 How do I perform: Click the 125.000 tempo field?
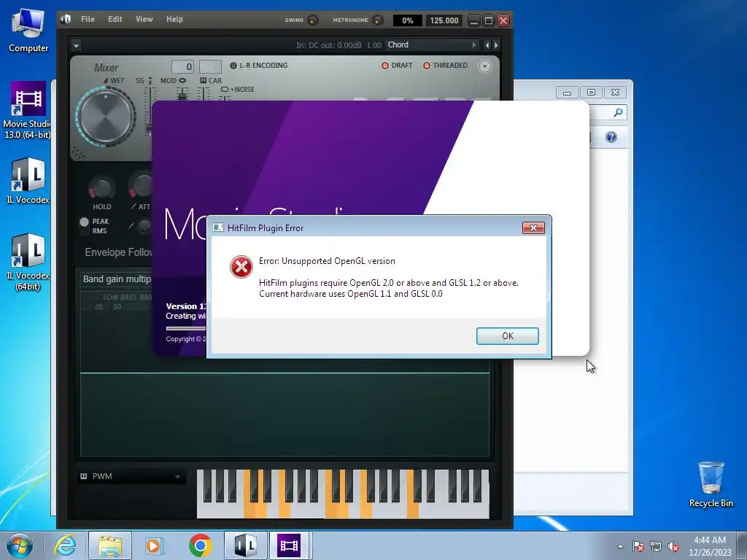444,20
